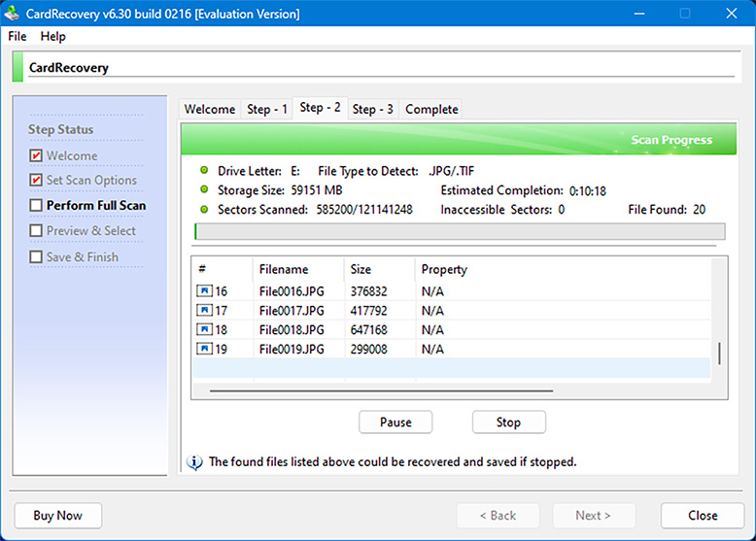Minimize the CardRecovery window
The width and height of the screenshot is (756, 541).
click(x=639, y=14)
